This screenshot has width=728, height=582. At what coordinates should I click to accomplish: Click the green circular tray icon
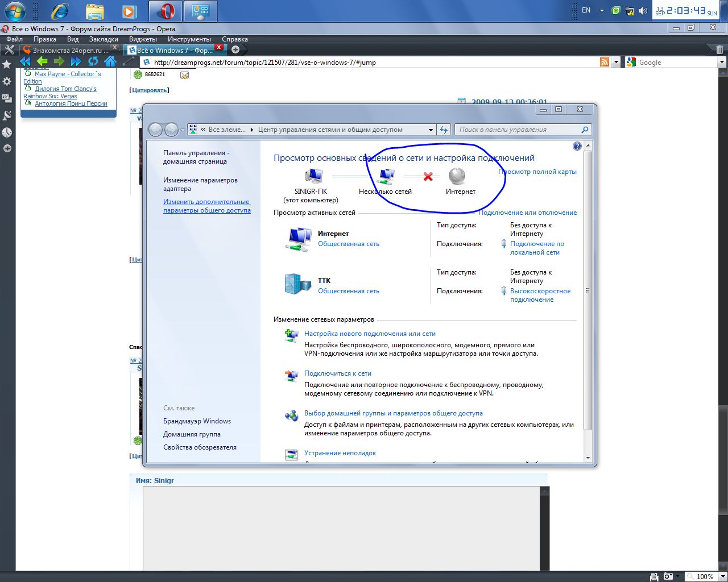point(616,11)
